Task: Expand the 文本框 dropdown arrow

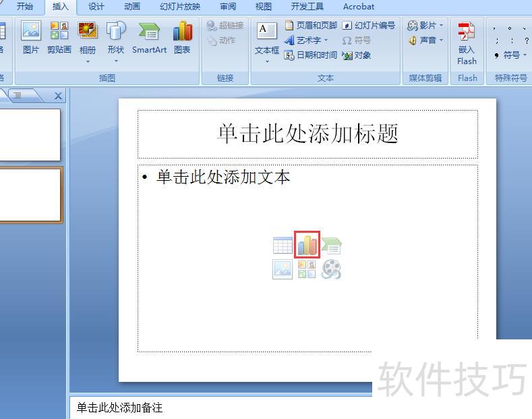Action: pos(267,62)
